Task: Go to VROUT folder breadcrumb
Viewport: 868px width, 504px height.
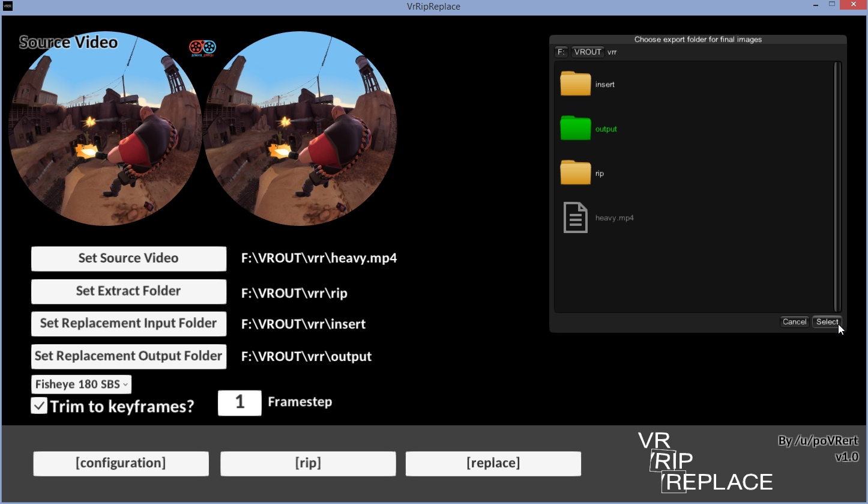Action: [587, 52]
